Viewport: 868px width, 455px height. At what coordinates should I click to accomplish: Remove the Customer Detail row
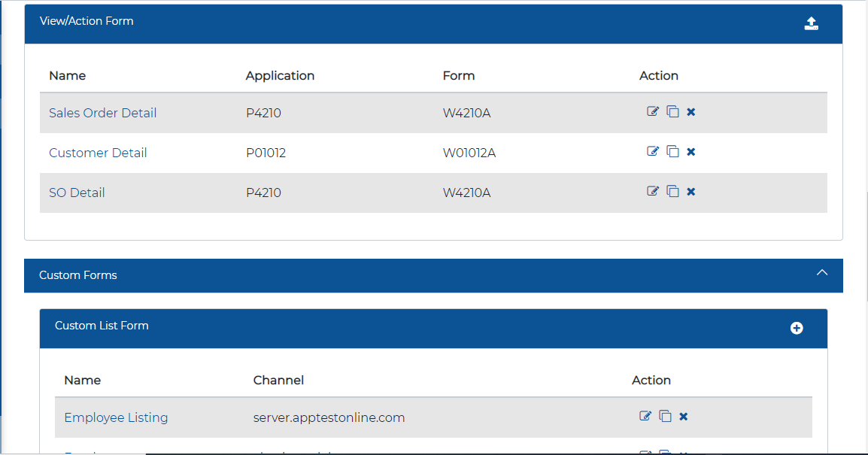tap(691, 152)
